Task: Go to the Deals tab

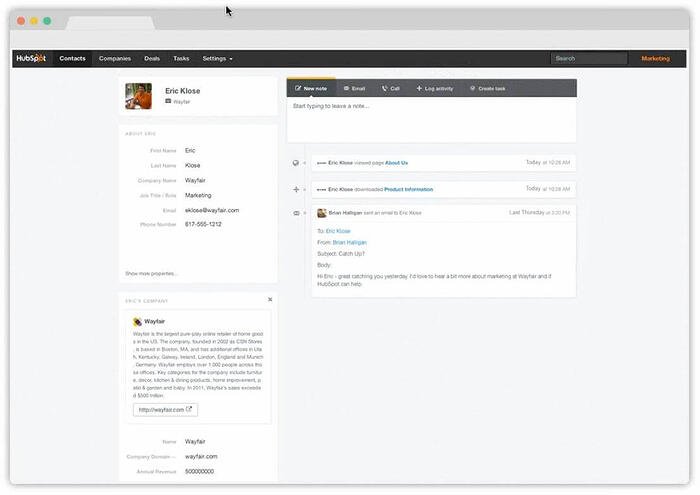Action: (x=152, y=58)
